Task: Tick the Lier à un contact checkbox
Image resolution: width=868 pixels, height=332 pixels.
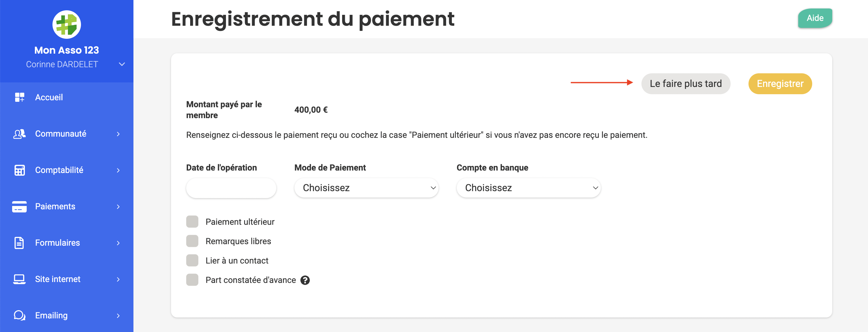Action: coord(192,261)
